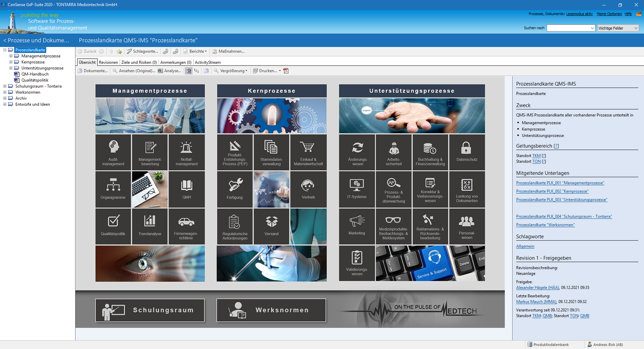Click the copy pages toolbar icon
Image resolution: width=644 pixels, height=349 pixels.
pyautogui.click(x=206, y=71)
